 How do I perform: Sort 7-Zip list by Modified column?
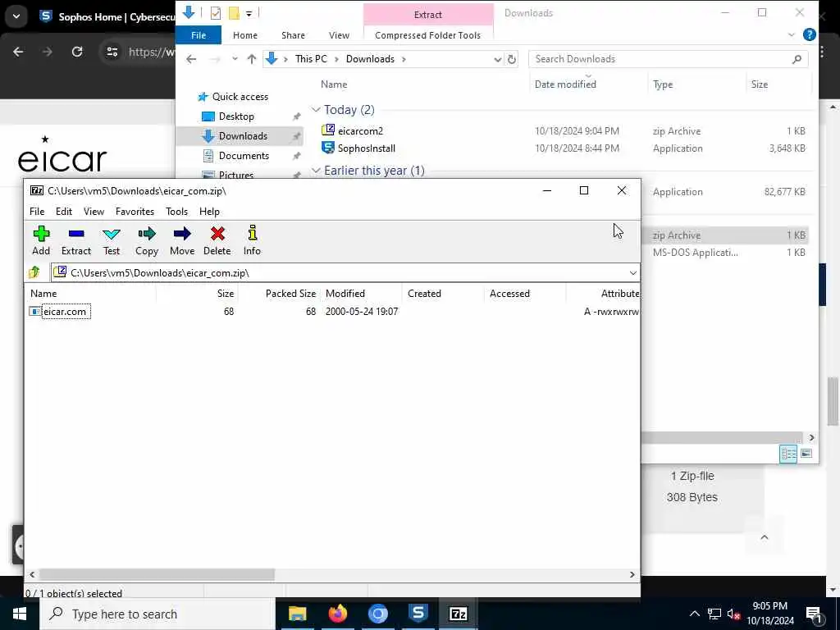pos(345,294)
